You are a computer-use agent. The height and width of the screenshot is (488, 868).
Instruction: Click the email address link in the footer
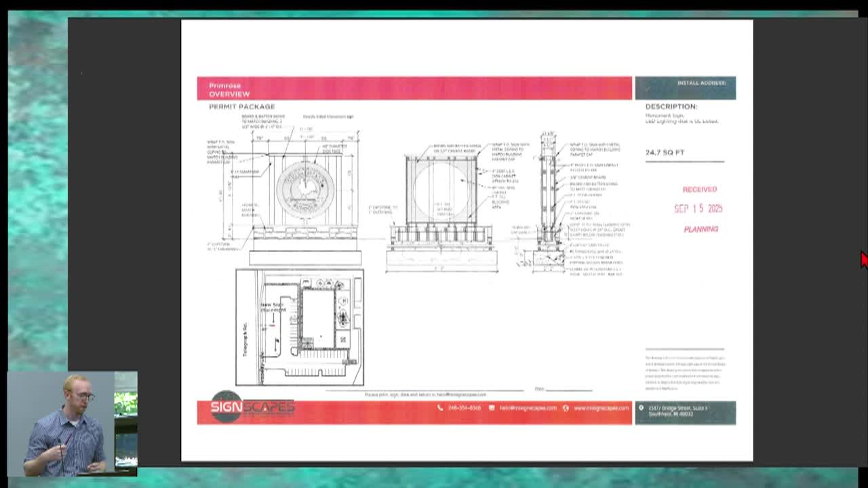click(x=528, y=408)
